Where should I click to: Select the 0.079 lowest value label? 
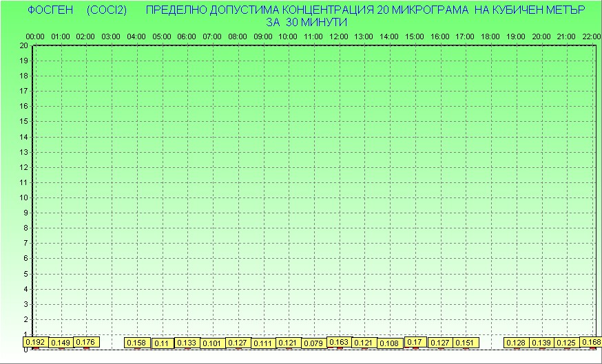tap(314, 343)
